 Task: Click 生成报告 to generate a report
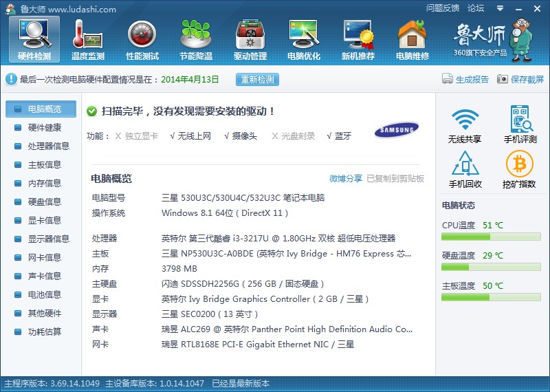click(x=465, y=79)
